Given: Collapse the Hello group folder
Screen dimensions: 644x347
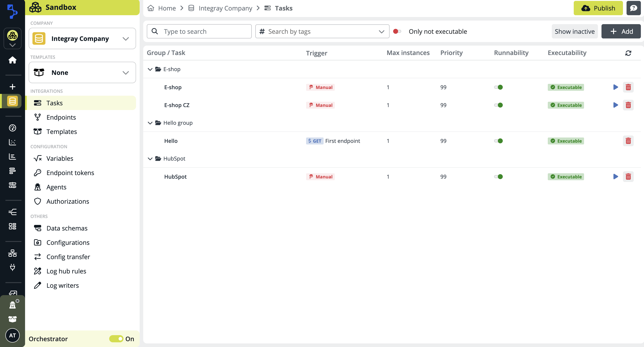Looking at the screenshot, I should (x=150, y=123).
